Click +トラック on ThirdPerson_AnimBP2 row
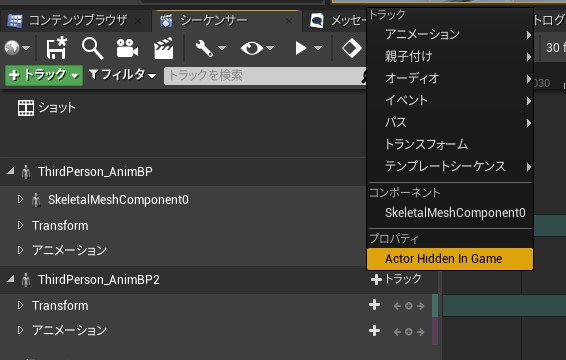 coord(396,279)
